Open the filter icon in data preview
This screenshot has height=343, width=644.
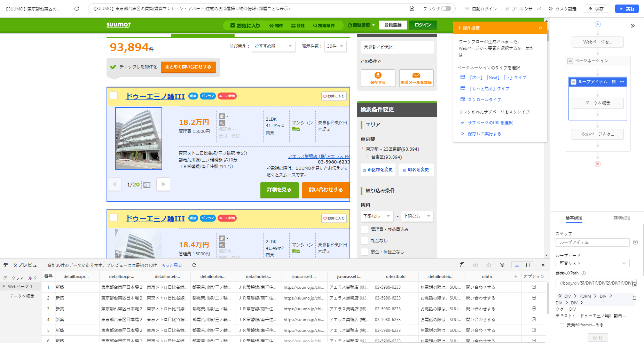coord(502,265)
